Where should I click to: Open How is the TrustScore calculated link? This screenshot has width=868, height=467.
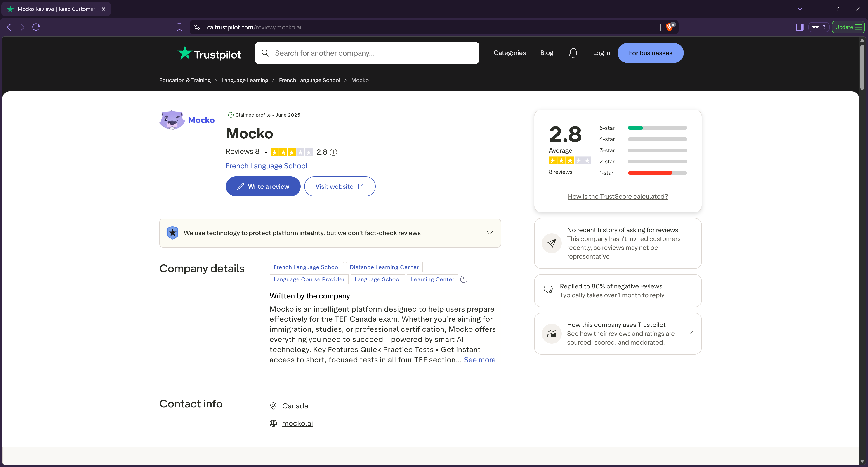pos(618,197)
